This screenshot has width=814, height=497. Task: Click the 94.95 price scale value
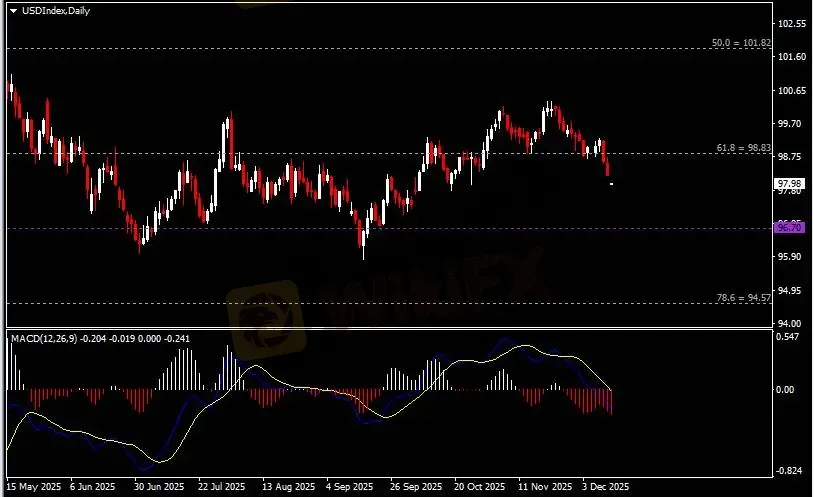(x=790, y=290)
